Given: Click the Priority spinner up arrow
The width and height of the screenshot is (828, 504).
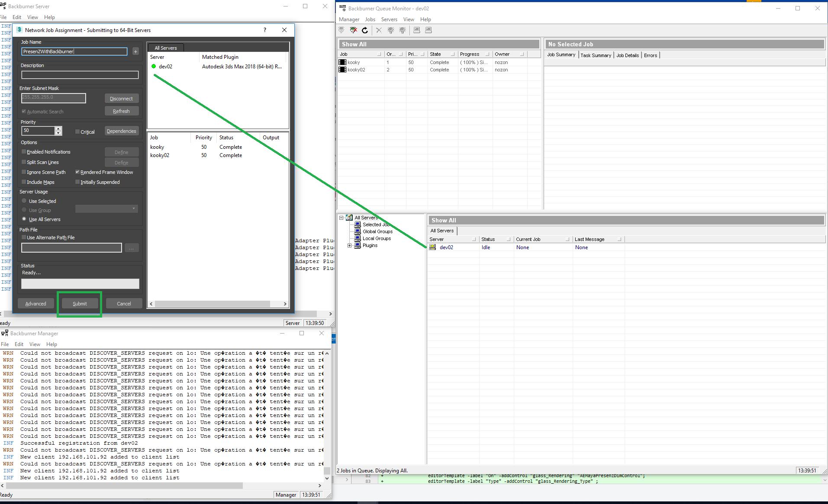Looking at the screenshot, I should tap(58, 128).
